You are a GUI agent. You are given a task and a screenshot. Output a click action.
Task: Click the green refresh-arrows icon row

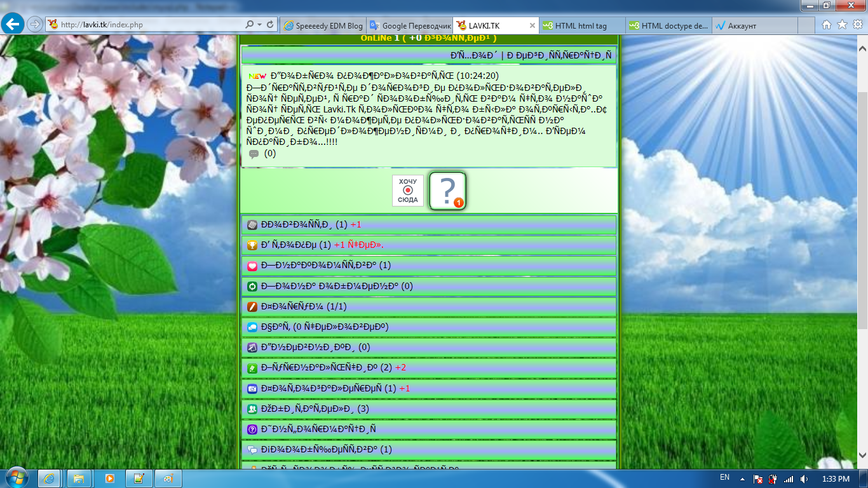pos(428,286)
